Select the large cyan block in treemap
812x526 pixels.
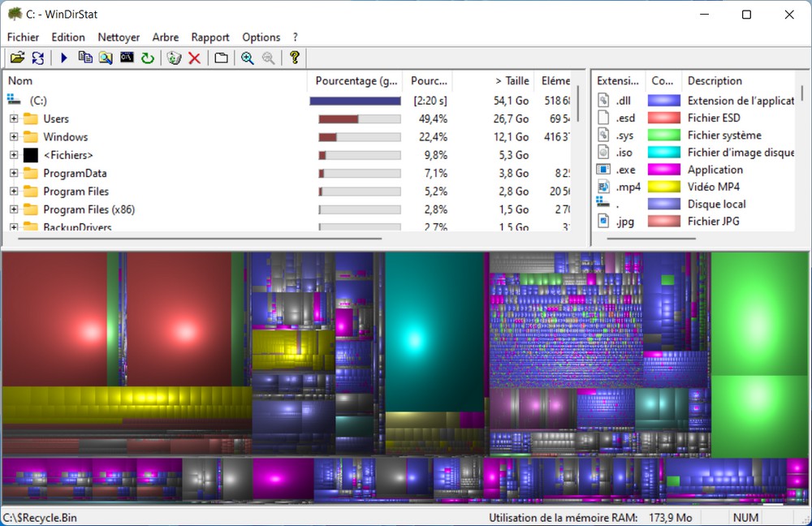click(x=434, y=332)
